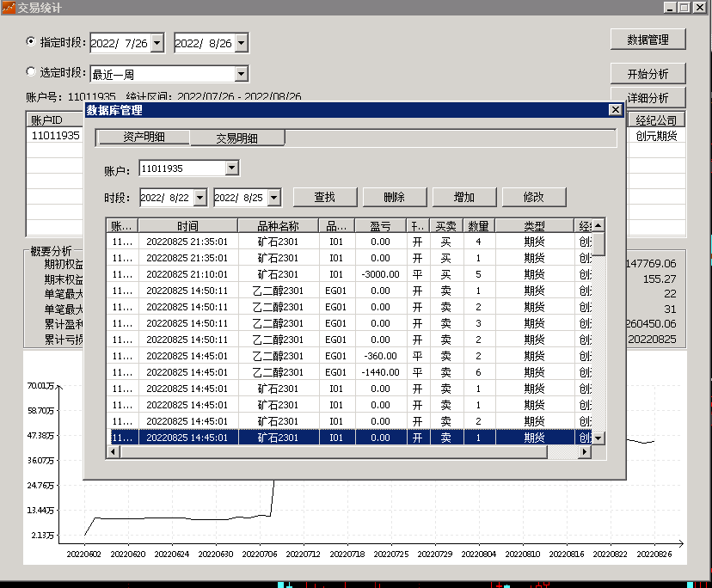Select the 选定时段 radio button
Image resolution: width=712 pixels, height=588 pixels.
point(30,71)
